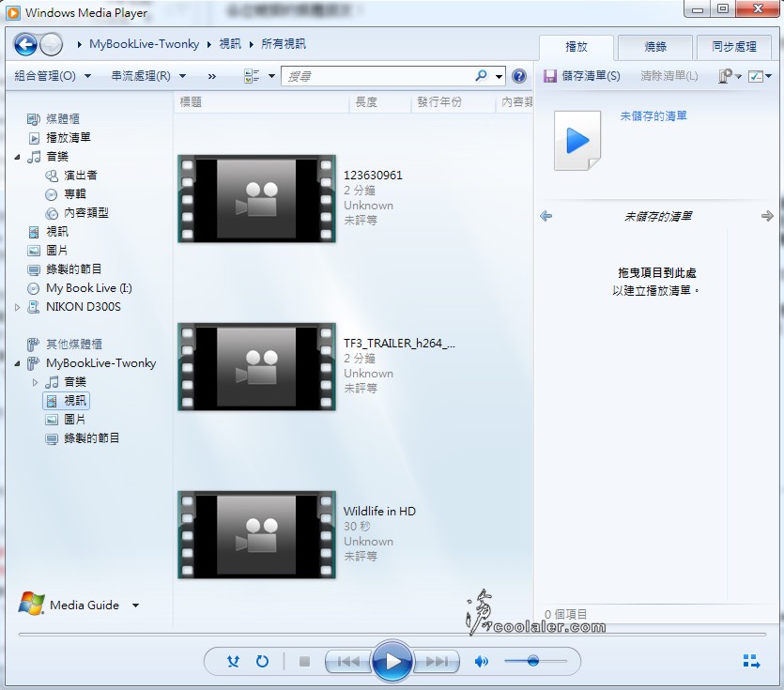The height and width of the screenshot is (690, 784).
Task: Click the 清除清單(L) button
Action: coord(669,76)
